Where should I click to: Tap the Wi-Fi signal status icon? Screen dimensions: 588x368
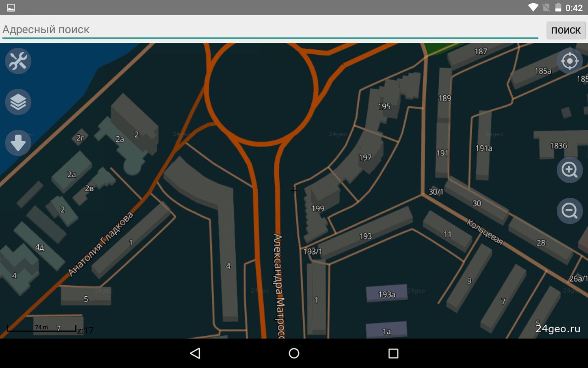533,7
